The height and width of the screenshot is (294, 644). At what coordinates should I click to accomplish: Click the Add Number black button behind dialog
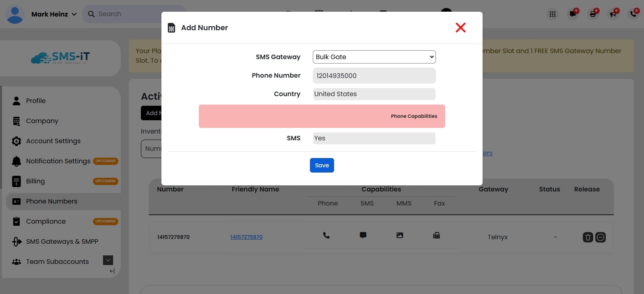pos(151,113)
